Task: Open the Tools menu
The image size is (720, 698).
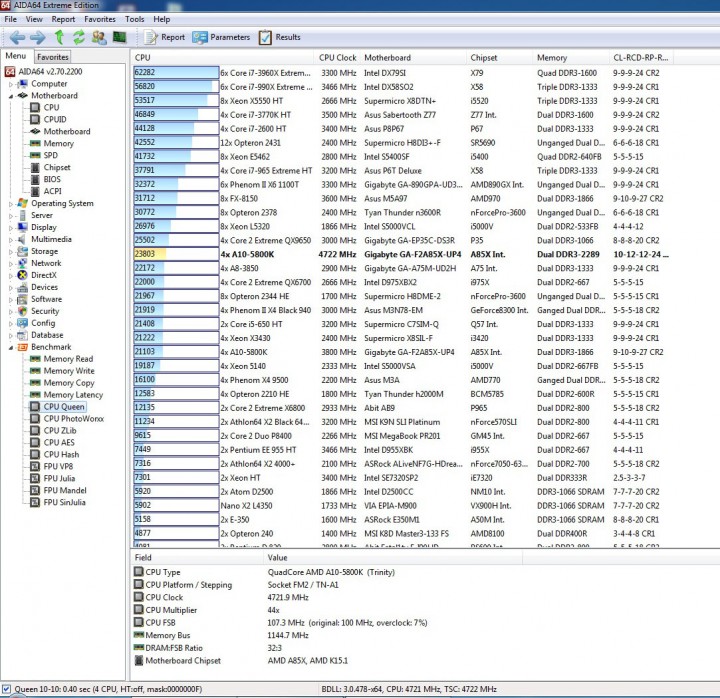Action: 135,19
